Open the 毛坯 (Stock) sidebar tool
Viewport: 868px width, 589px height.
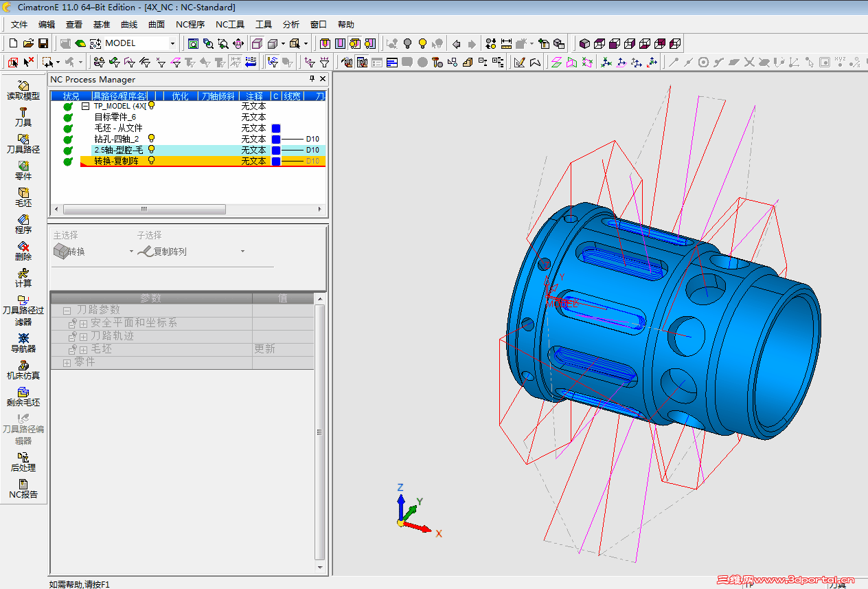click(23, 197)
